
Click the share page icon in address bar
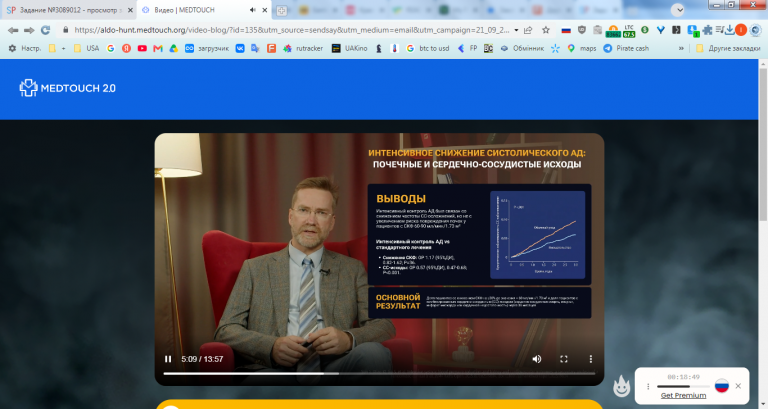(528, 30)
